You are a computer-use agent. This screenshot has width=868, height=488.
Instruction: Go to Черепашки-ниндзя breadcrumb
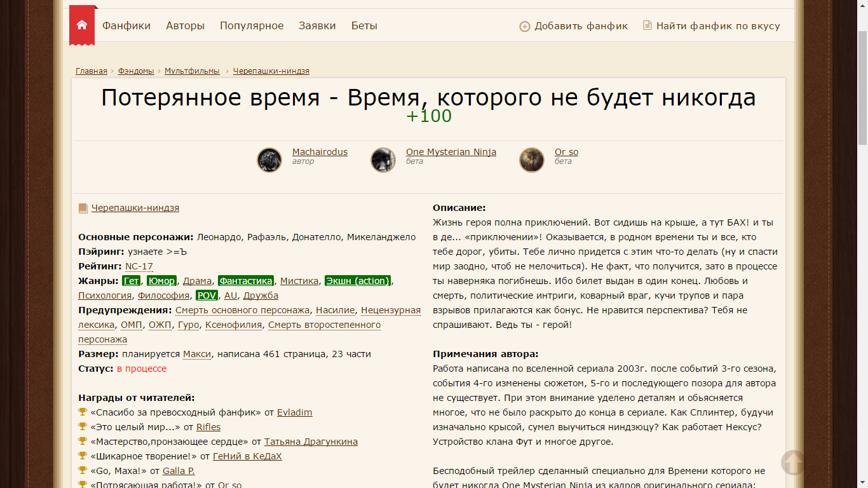(271, 71)
